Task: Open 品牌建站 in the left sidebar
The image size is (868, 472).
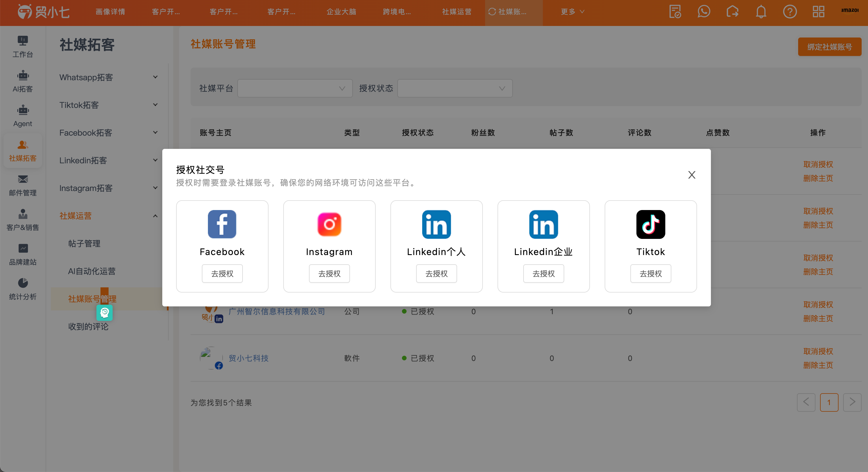Action: [x=23, y=254]
